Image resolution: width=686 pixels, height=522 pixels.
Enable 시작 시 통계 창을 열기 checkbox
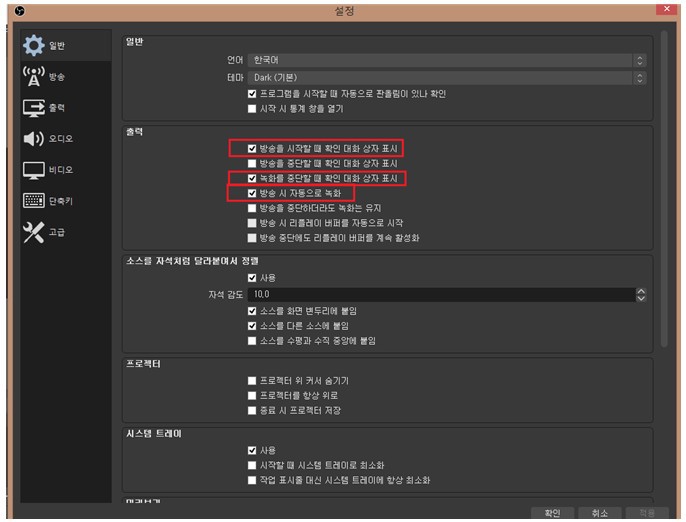coord(252,109)
